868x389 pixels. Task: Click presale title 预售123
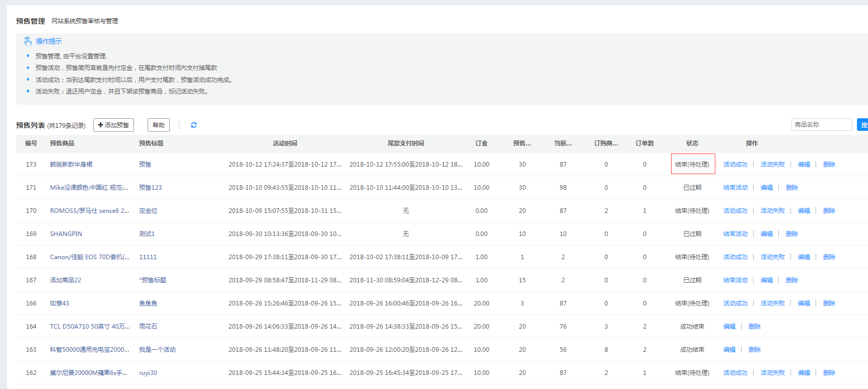150,188
